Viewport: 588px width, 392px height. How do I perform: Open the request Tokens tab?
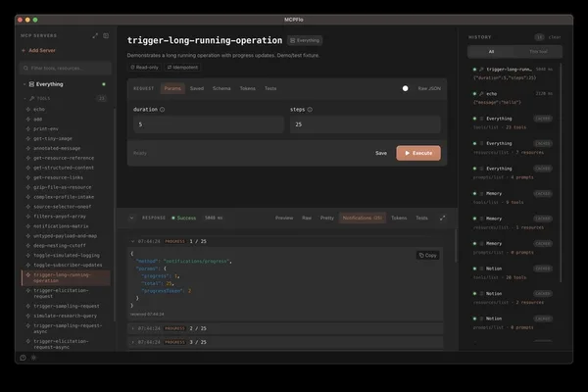(248, 88)
